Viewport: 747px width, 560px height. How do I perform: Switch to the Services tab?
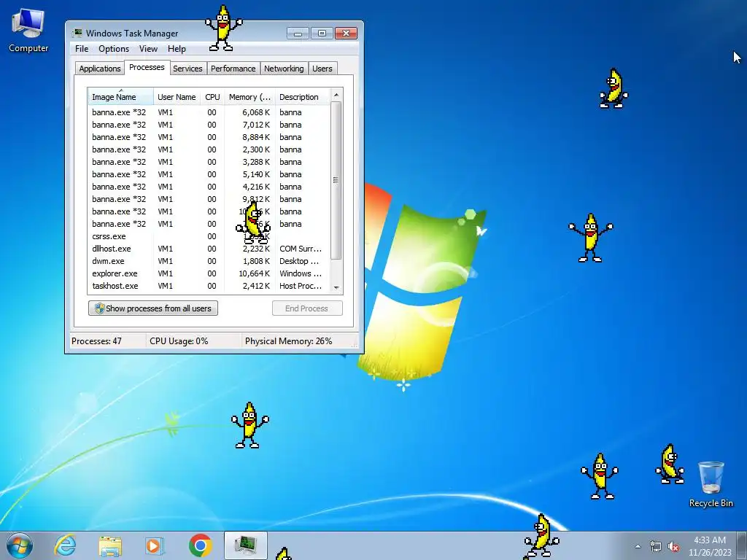[187, 69]
